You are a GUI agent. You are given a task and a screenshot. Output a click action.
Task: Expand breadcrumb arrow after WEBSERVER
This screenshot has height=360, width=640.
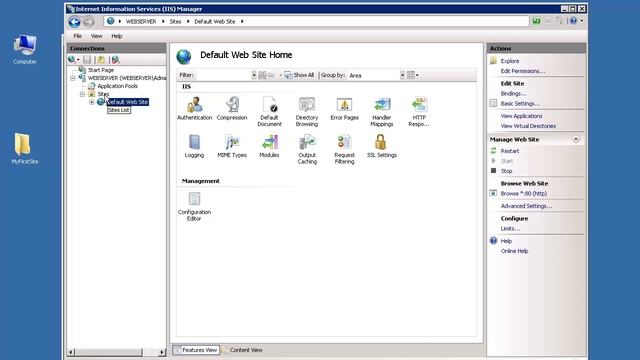163,21
